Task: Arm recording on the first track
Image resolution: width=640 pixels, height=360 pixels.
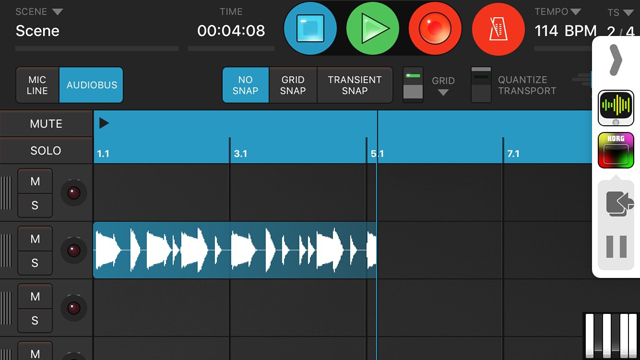Action: pyautogui.click(x=73, y=193)
